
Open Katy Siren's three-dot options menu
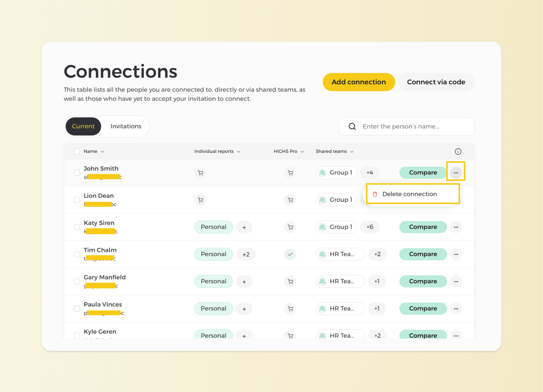[x=456, y=227]
